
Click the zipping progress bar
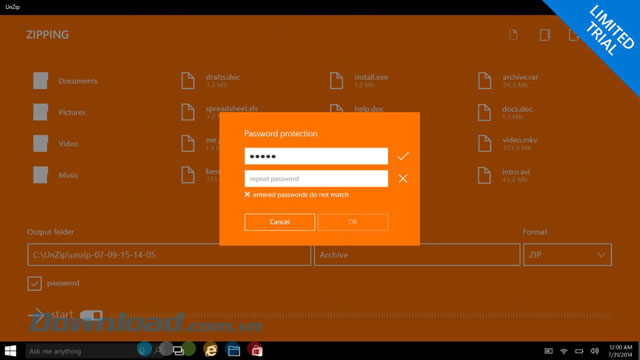[x=361, y=315]
